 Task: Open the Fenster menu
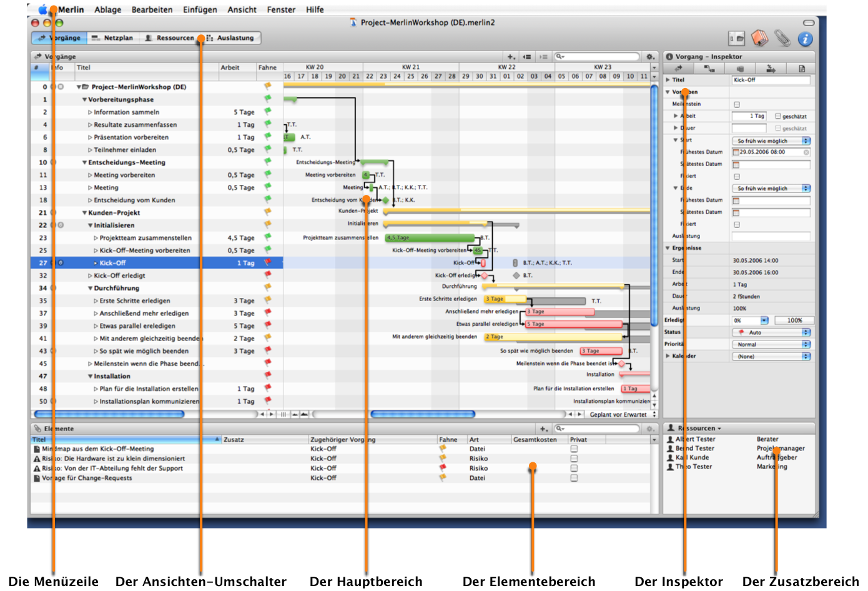(281, 9)
